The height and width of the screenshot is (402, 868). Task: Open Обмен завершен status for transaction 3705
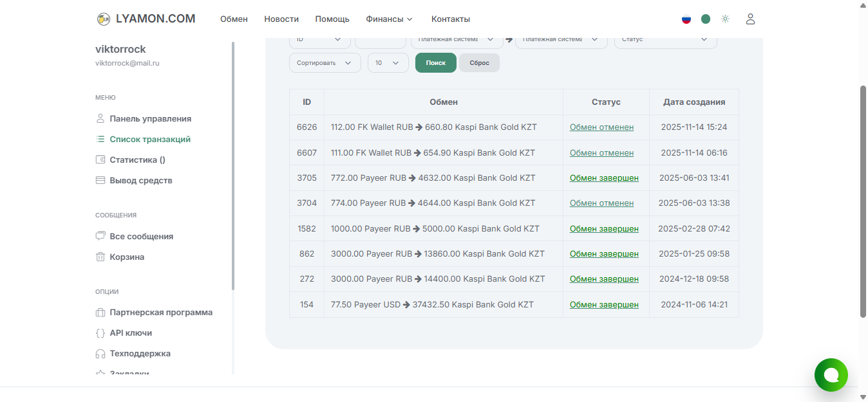tap(604, 178)
